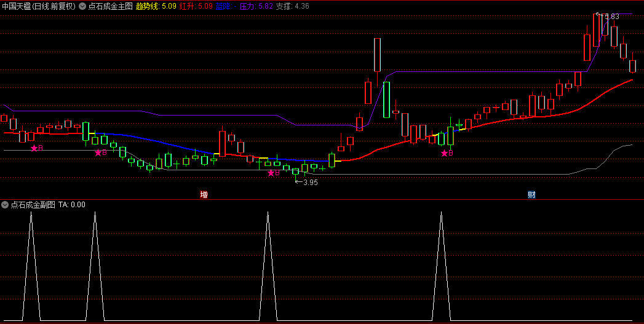Open the dropdown arrow beside 点石成金主图

[82, 6]
